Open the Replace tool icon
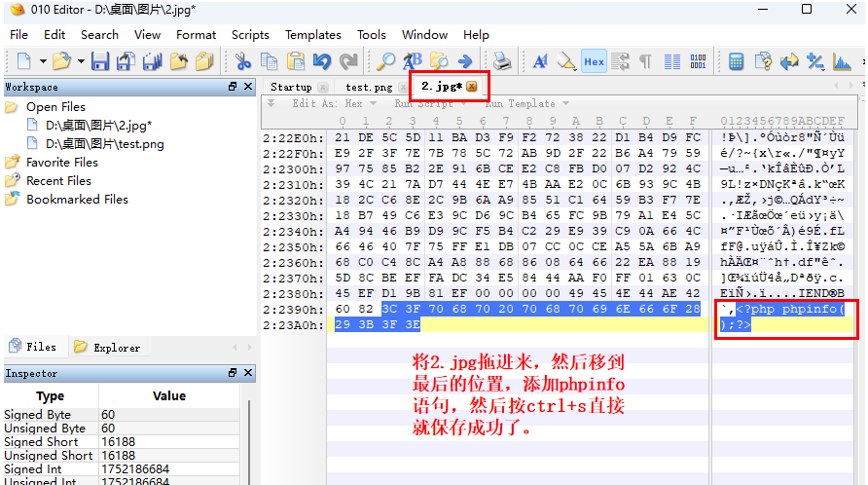 pos(413,61)
